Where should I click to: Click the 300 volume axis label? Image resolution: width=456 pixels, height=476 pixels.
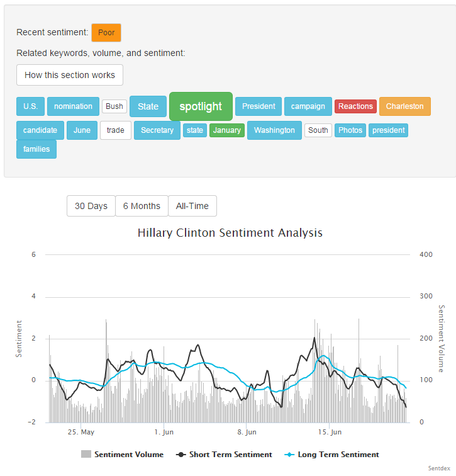point(426,296)
